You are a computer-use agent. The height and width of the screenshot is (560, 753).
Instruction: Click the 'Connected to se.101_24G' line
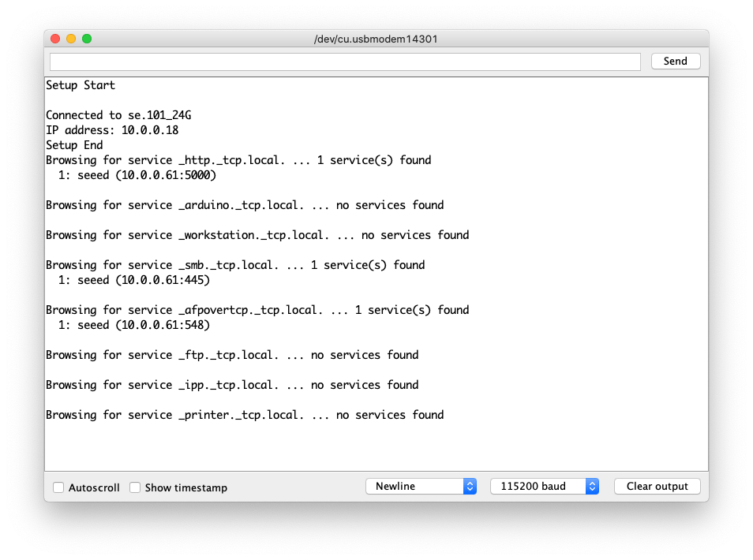[x=118, y=115]
